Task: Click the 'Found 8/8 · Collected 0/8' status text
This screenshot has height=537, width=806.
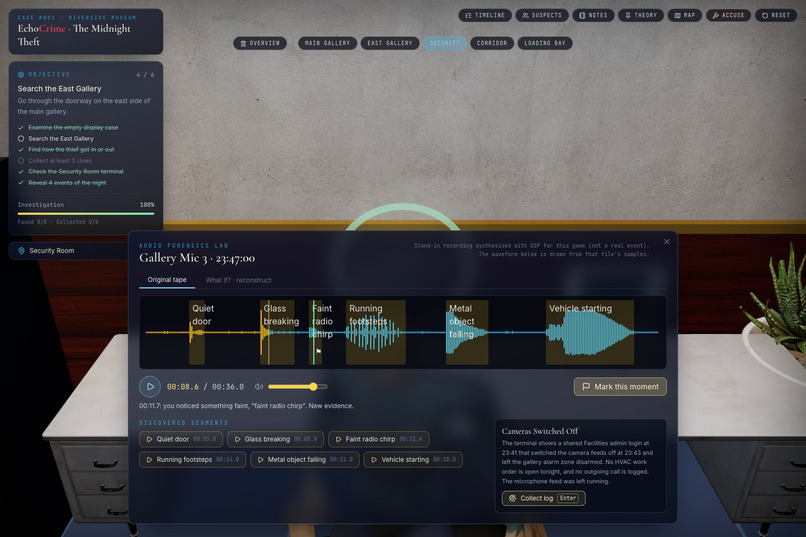Action: pyautogui.click(x=58, y=222)
